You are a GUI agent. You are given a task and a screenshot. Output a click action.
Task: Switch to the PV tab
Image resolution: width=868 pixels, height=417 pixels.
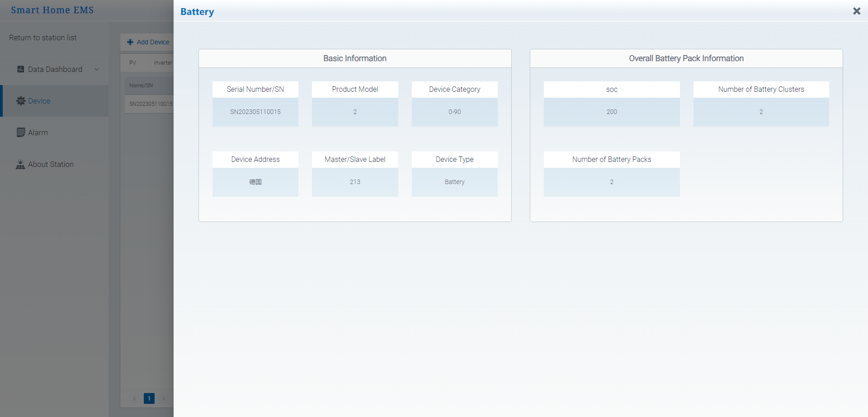click(132, 63)
